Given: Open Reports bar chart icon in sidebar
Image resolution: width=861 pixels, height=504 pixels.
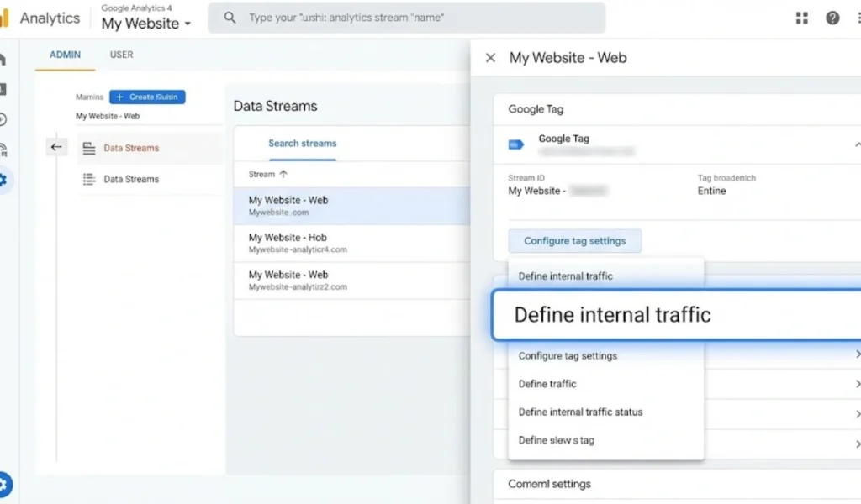Looking at the screenshot, I should pyautogui.click(x=3, y=89).
